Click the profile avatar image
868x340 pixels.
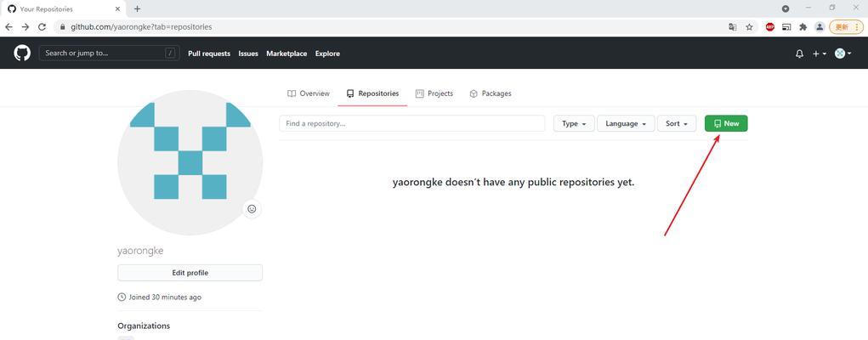tap(190, 162)
